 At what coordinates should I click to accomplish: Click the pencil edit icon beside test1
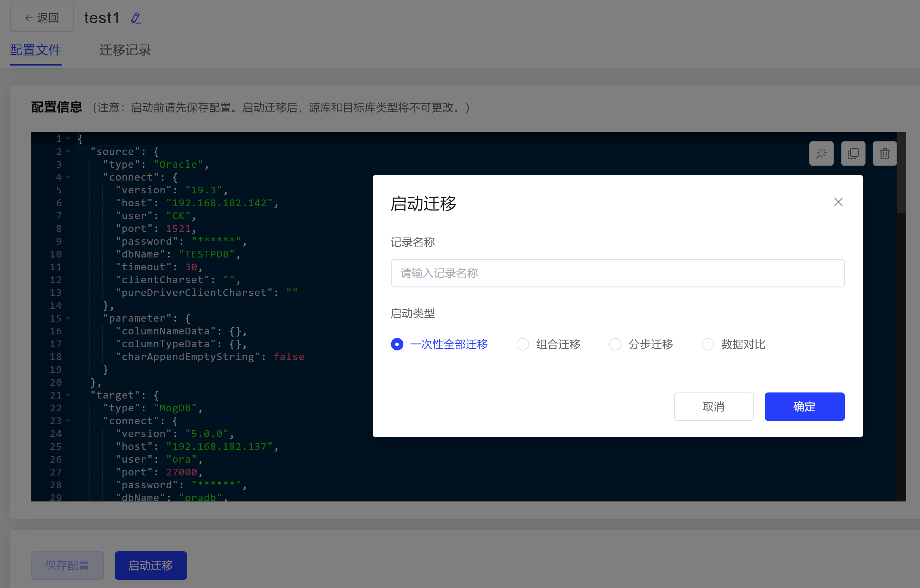coord(136,18)
